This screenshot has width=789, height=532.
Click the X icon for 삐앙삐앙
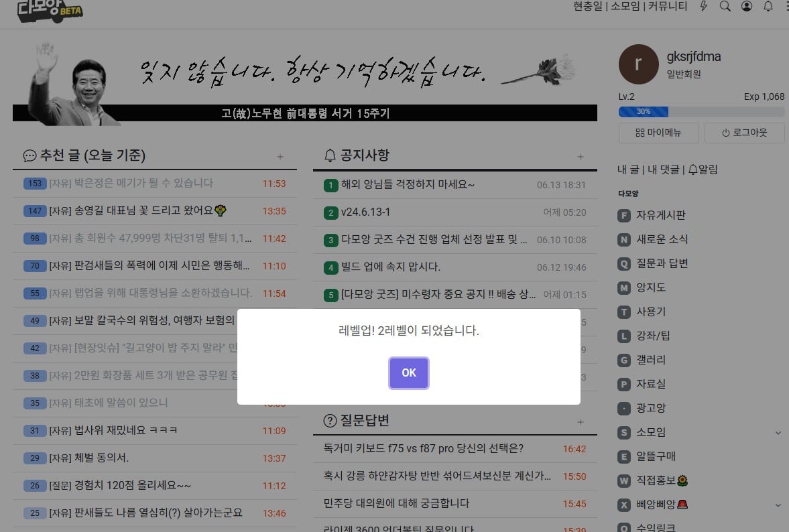tap(624, 505)
